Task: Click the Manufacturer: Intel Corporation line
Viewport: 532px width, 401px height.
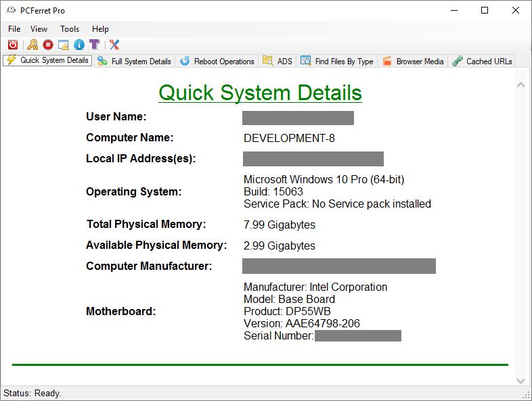Action: point(315,287)
